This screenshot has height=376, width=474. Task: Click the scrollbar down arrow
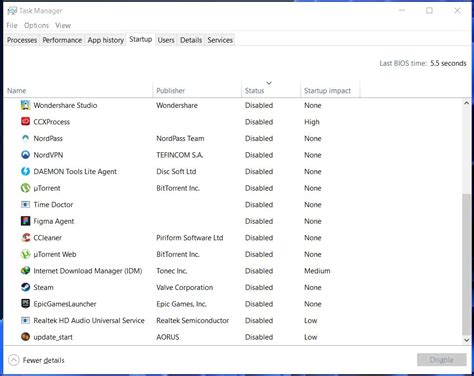click(x=466, y=340)
